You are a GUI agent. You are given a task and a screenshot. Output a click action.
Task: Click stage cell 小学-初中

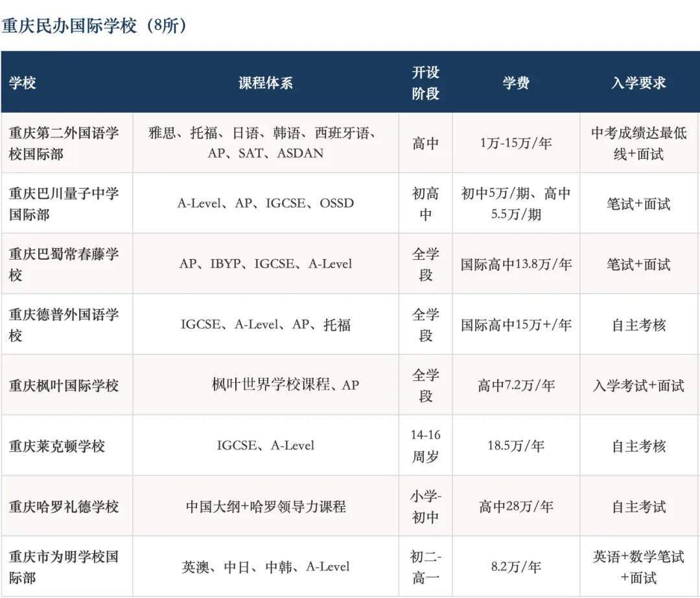pos(425,507)
